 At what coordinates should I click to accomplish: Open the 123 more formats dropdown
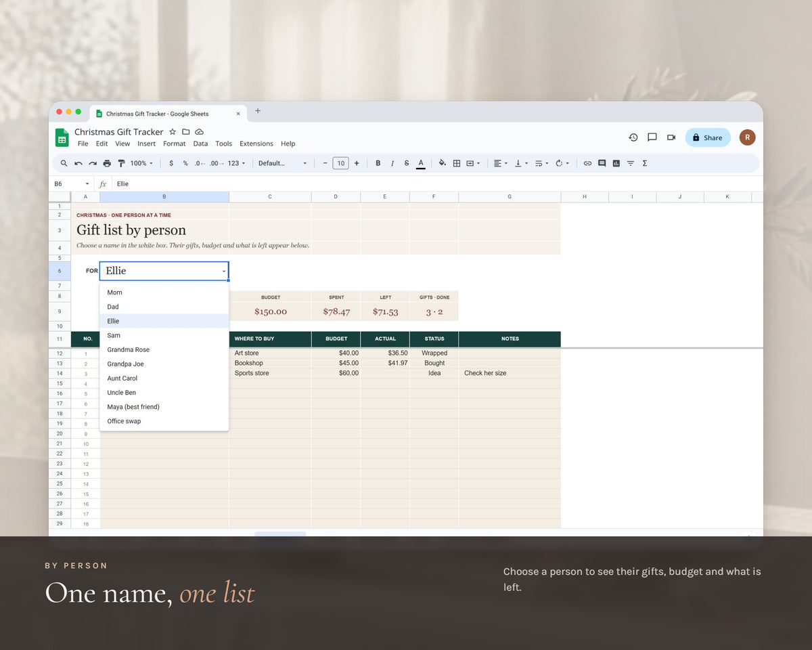[x=236, y=163]
